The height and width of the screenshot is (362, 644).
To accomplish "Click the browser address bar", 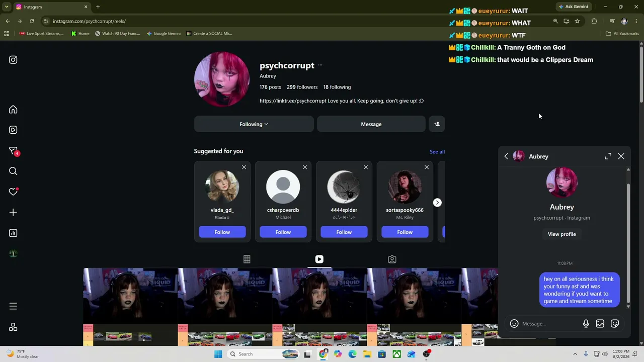I will tap(297, 21).
